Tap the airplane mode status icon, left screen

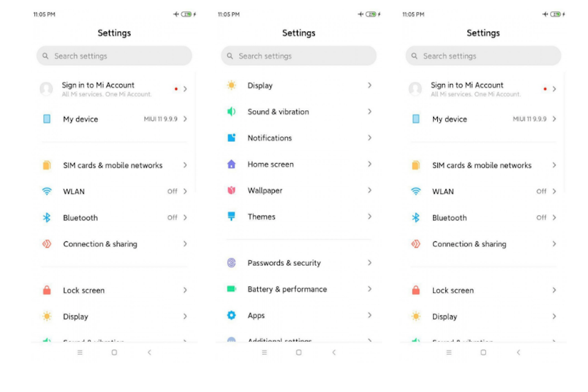[176, 14]
